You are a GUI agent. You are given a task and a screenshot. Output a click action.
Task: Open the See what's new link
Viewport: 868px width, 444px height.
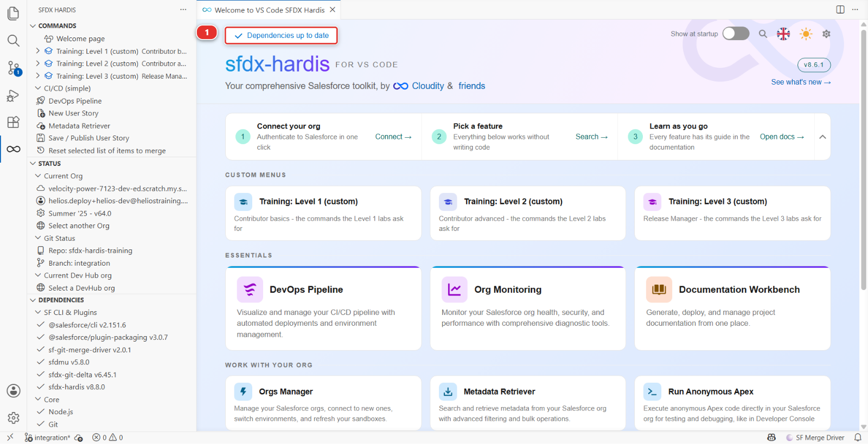pos(801,82)
